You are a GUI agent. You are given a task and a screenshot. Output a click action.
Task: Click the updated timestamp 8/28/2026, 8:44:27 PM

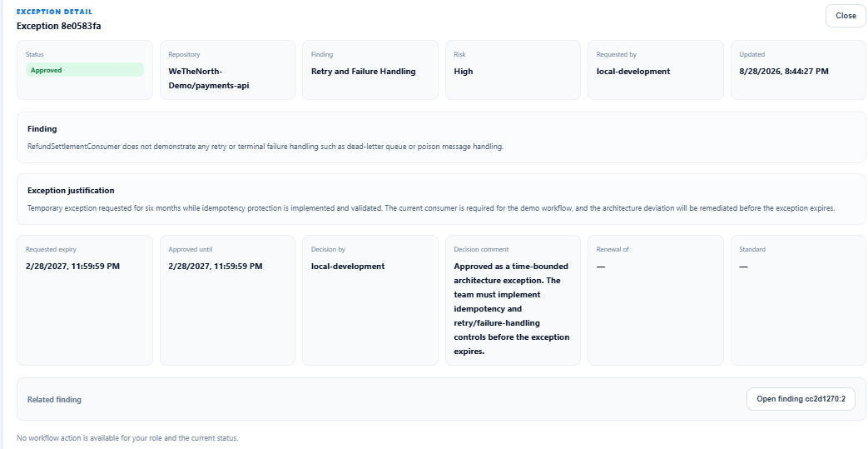point(784,72)
